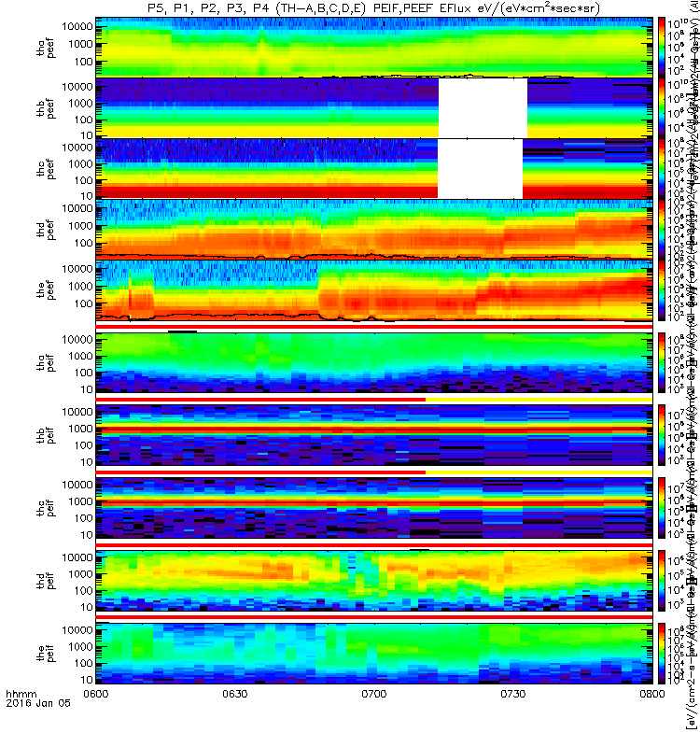The height and width of the screenshot is (747, 700).
Task: Click the 0600 time axis label
Action: point(96,693)
